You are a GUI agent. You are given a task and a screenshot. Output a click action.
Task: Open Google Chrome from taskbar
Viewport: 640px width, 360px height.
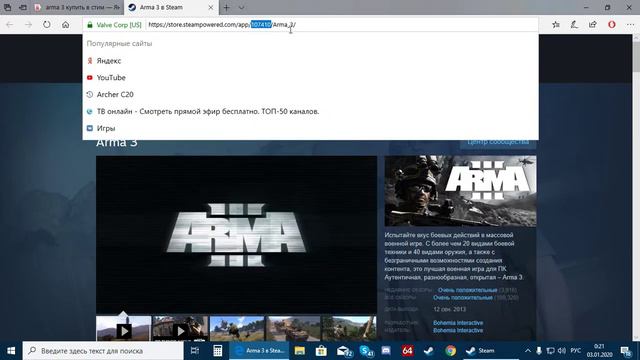(x=450, y=351)
